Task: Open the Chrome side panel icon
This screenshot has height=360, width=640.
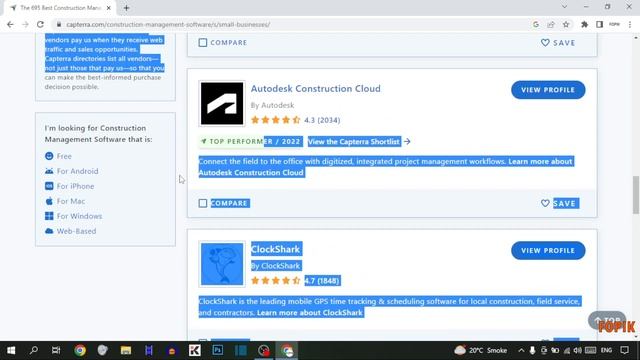Action: point(599,24)
